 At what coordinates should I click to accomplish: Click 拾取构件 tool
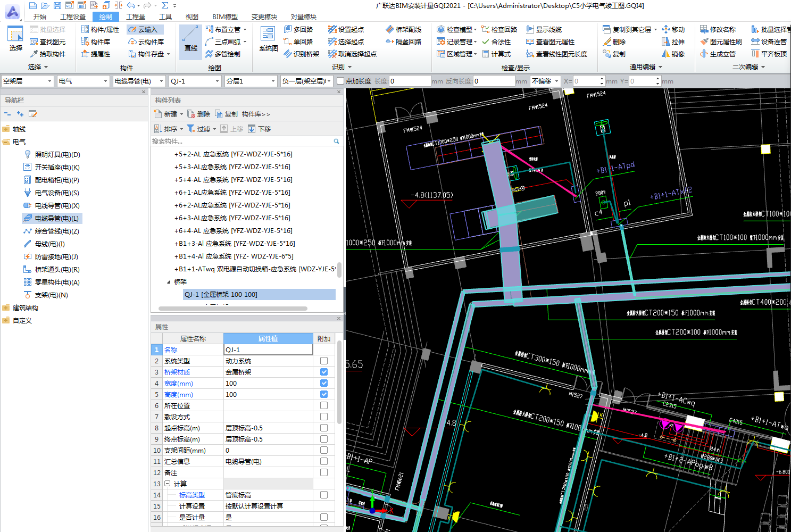tap(48, 54)
